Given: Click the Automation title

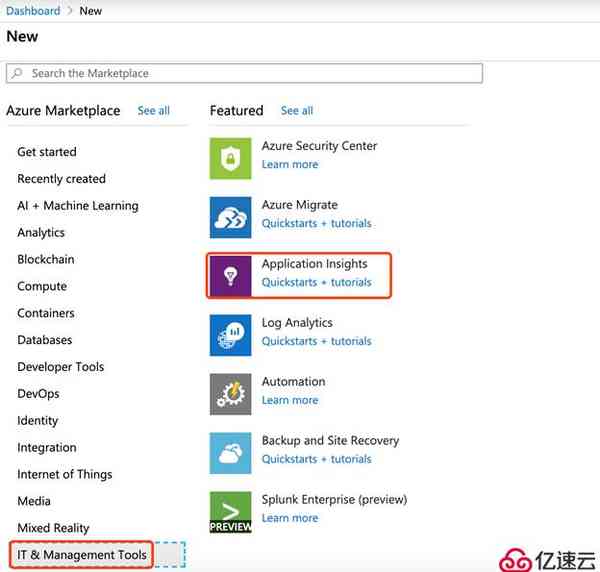Looking at the screenshot, I should 293,381.
